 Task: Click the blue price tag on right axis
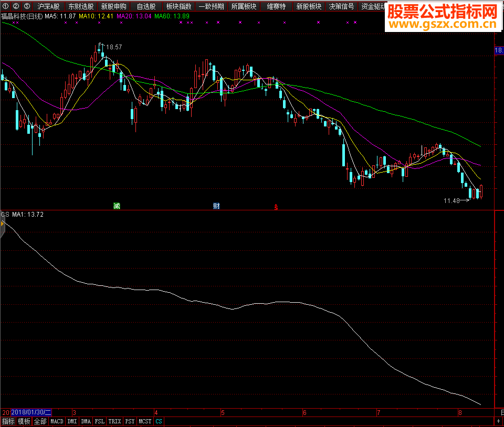coord(499,50)
